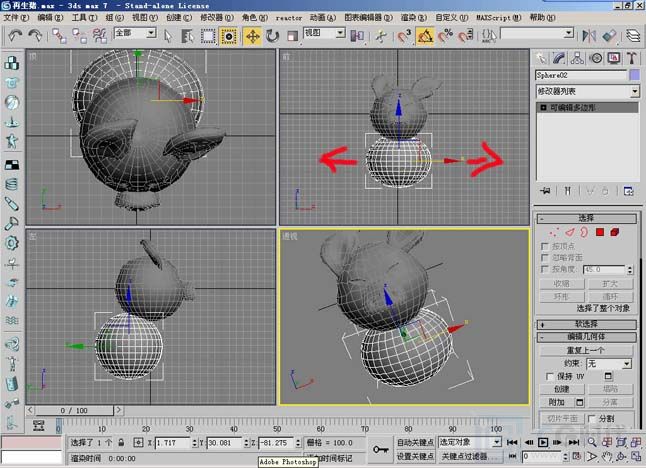This screenshot has width=646, height=468.
Task: Click the Zoom magnifier viewport control
Action: [592, 442]
